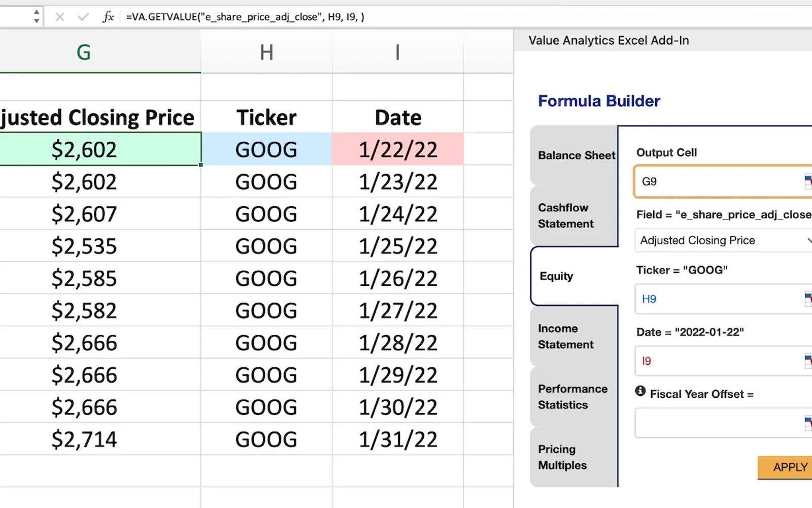812x508 pixels.
Task: Select the date cell 1/27/22
Action: [398, 310]
